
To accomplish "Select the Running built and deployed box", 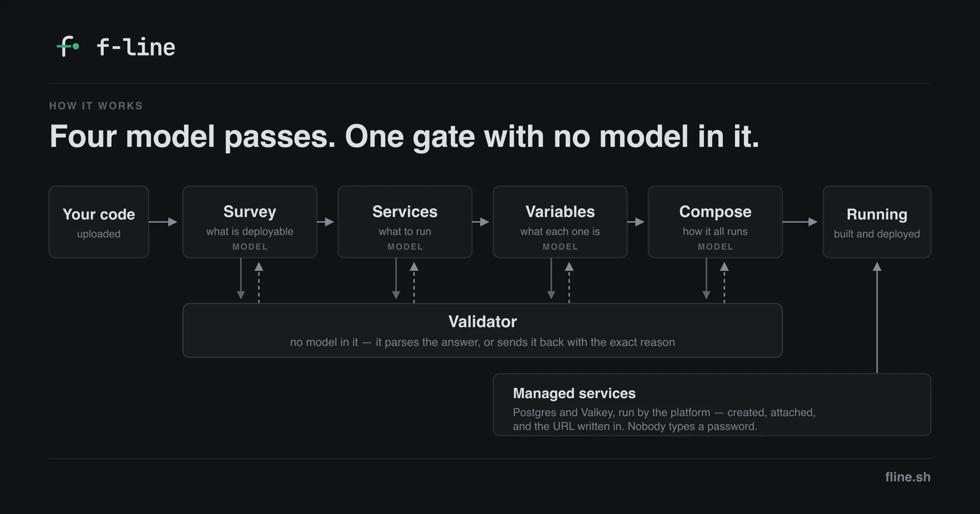I will pyautogui.click(x=877, y=222).
